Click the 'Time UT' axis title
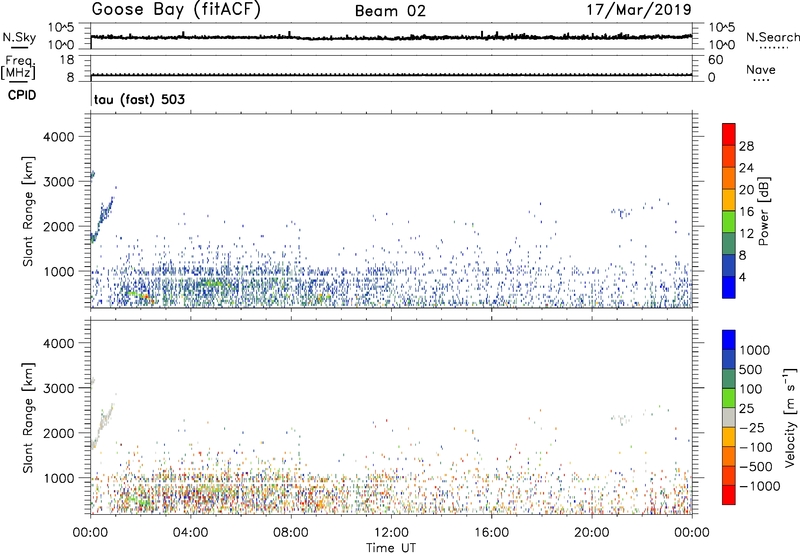The width and height of the screenshot is (800, 554). coord(391,548)
